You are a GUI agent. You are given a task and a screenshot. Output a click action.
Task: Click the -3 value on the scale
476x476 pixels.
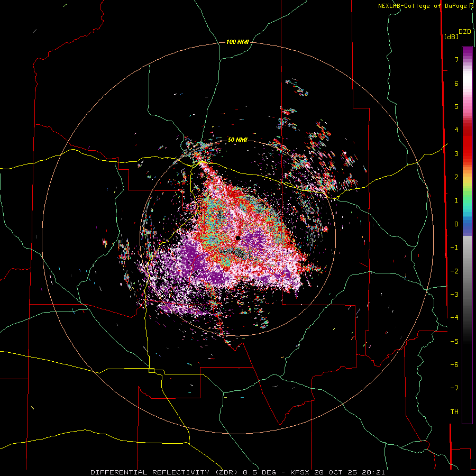pyautogui.click(x=454, y=295)
